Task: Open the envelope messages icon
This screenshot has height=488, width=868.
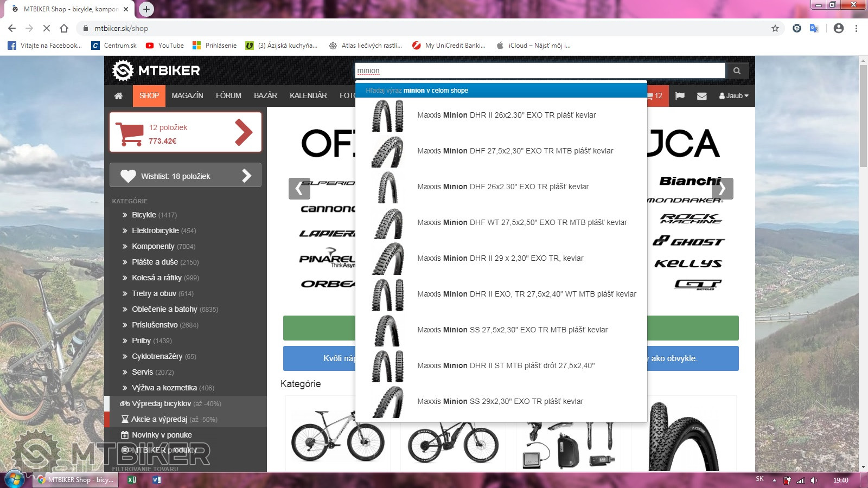Action: point(701,96)
